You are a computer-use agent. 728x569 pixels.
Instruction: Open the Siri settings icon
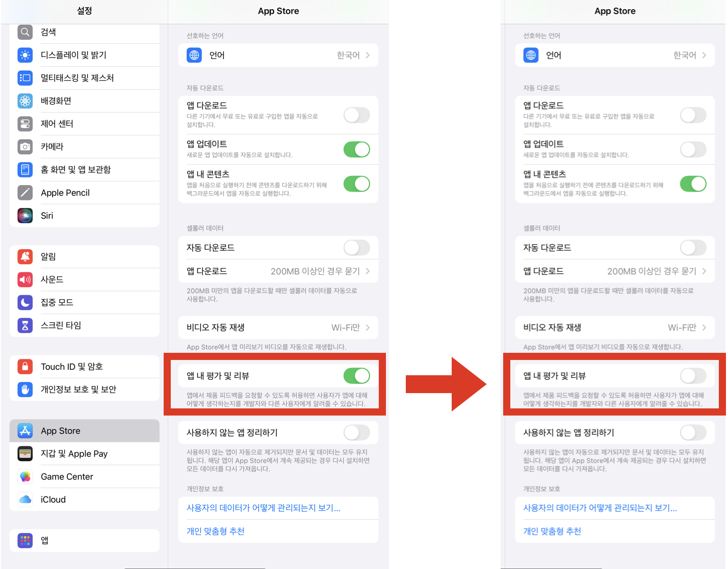pos(25,216)
